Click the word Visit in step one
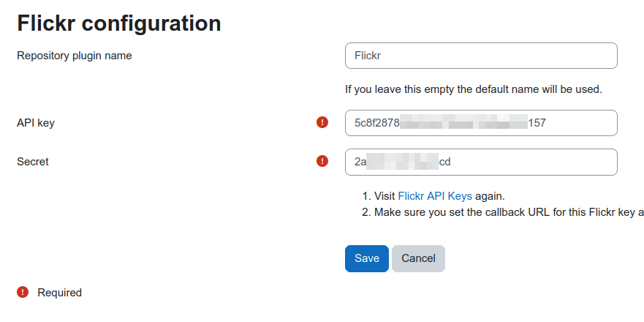Screen dimensions: 644x322 tap(384, 196)
